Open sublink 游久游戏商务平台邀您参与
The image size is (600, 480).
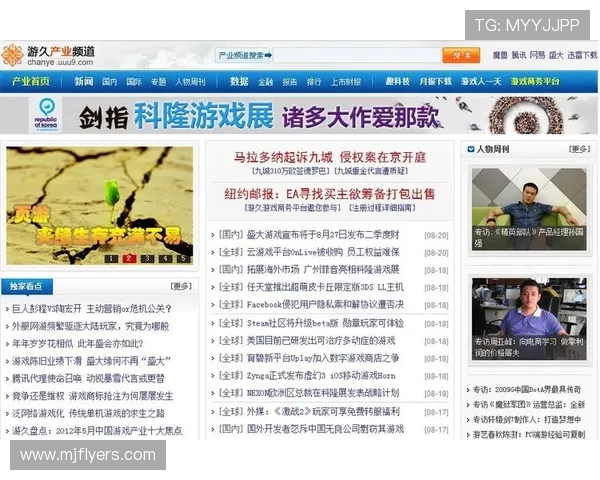(x=292, y=208)
